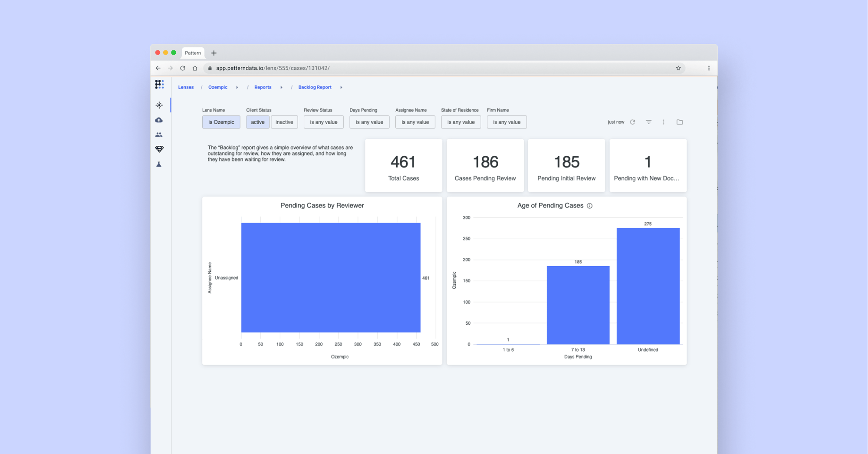The height and width of the screenshot is (454, 868).
Task: Expand the arrow next to Reports breadcrumb
Action: 281,87
